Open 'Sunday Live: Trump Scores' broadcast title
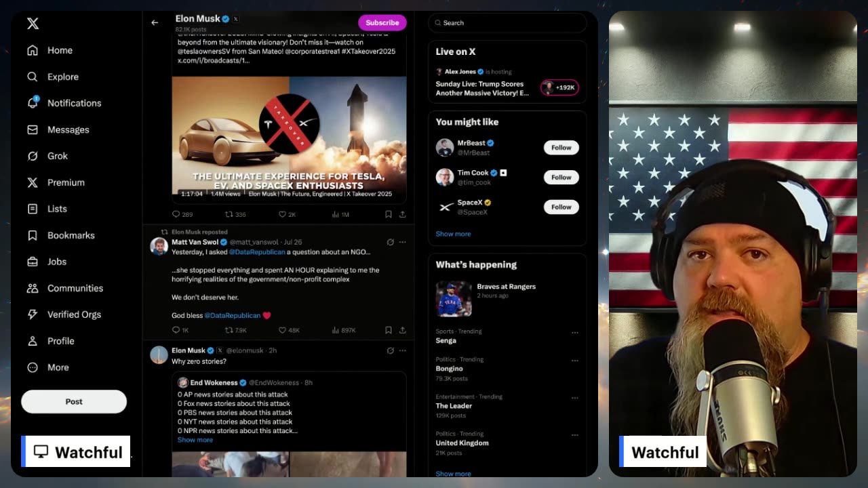The height and width of the screenshot is (488, 868). [x=482, y=88]
